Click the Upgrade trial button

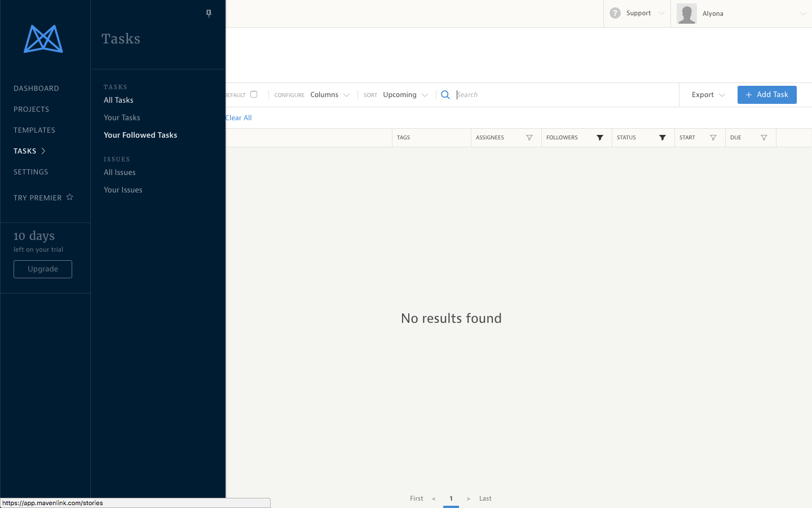point(43,269)
